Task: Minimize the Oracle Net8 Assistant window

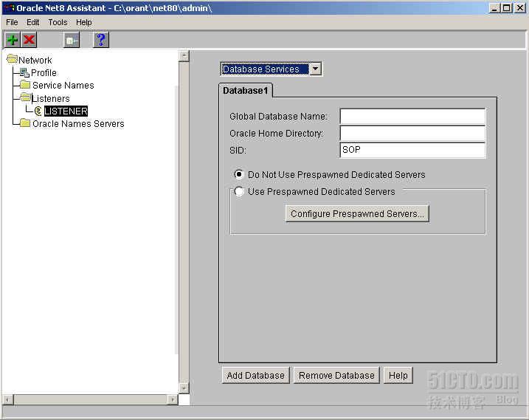Action: pyautogui.click(x=494, y=8)
